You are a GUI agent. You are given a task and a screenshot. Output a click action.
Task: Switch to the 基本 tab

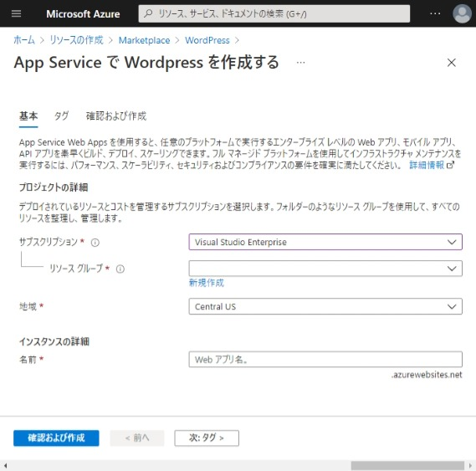click(28, 116)
